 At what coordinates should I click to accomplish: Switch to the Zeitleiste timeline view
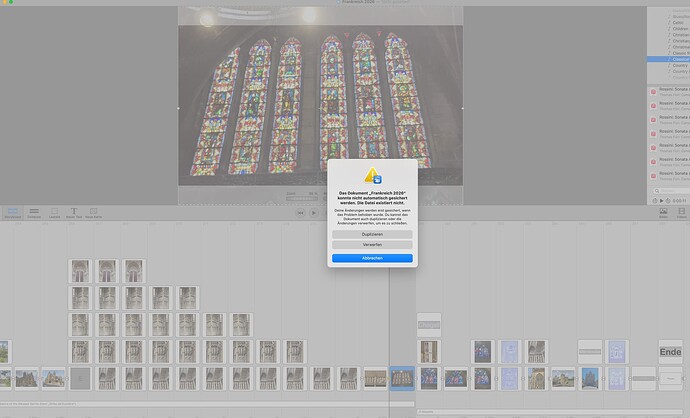tap(34, 213)
